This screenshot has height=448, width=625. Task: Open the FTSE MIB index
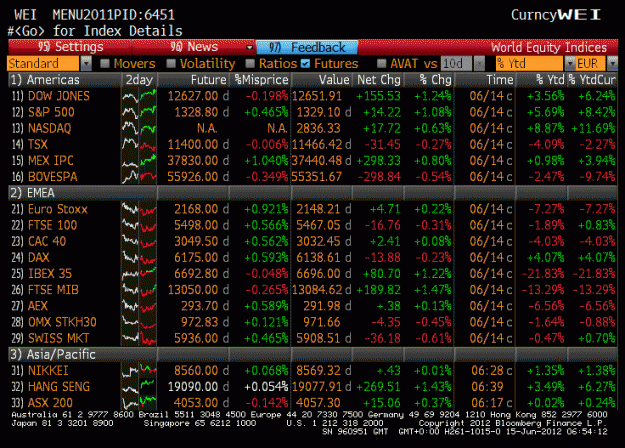pos(53,290)
